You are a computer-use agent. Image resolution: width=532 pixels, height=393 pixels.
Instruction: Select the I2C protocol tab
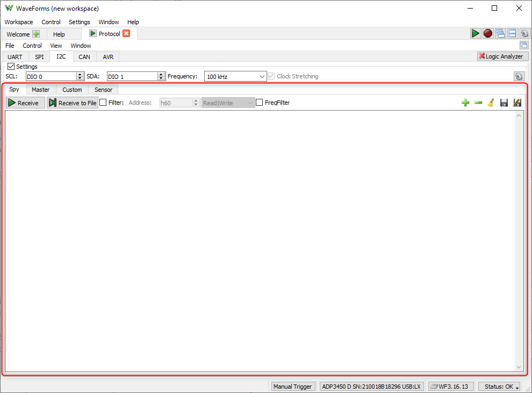(x=61, y=56)
